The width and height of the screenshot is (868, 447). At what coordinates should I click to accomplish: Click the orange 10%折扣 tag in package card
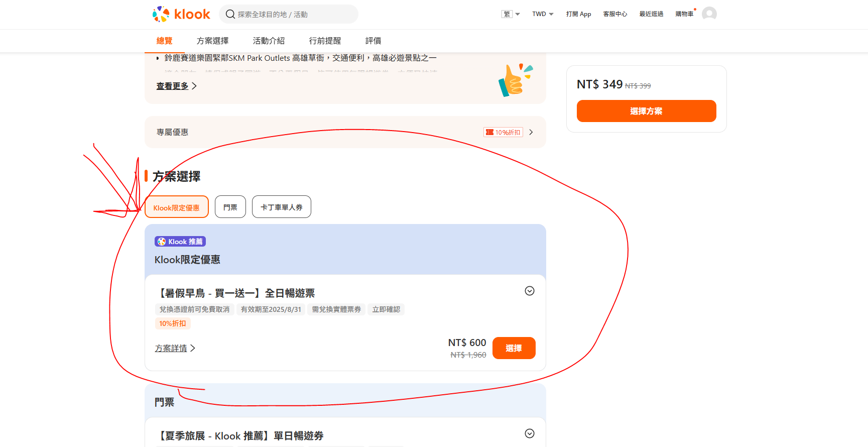(x=173, y=323)
